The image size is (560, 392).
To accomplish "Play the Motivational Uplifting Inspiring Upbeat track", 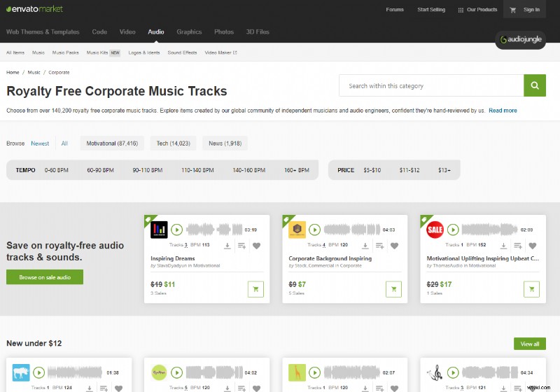I will click(x=453, y=230).
